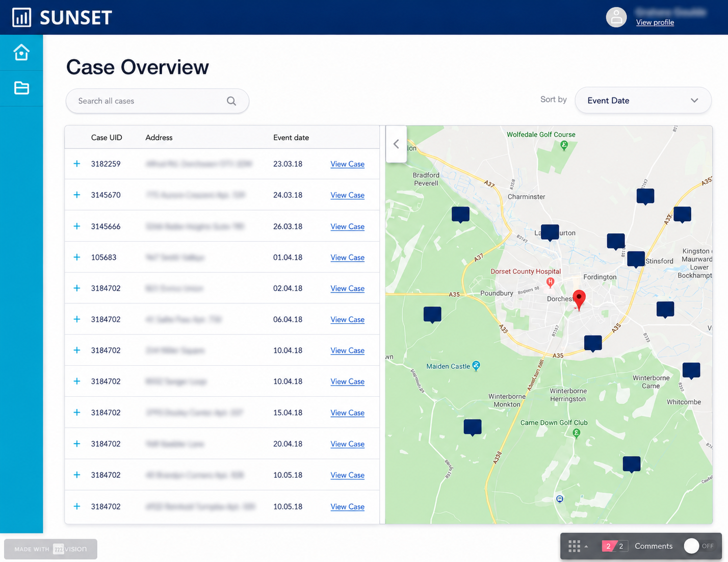The height and width of the screenshot is (562, 728).
Task: Open View Case for case 3145670
Action: pos(347,195)
